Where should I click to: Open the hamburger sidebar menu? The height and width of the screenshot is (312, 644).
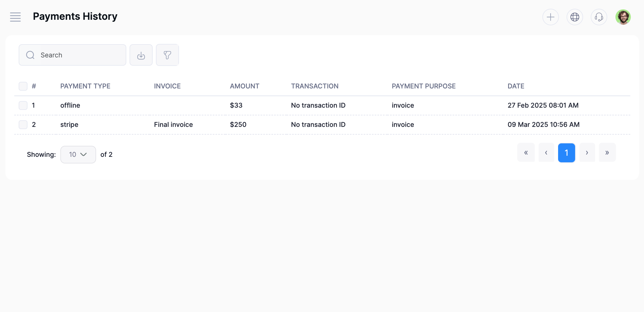tap(15, 17)
